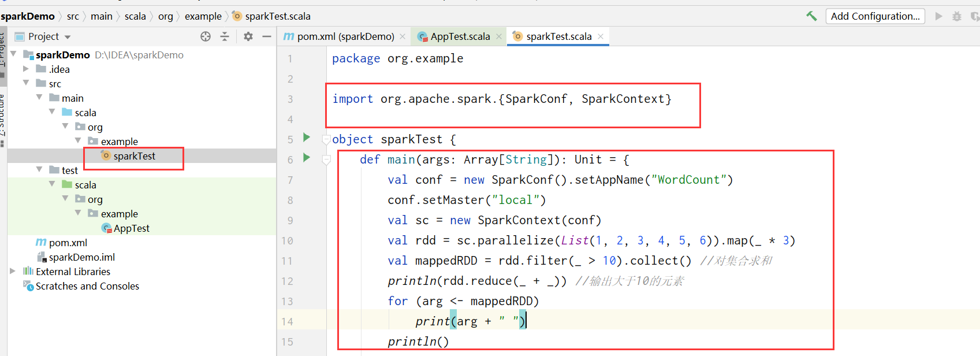Click package org.example on line 1
980x356 pixels.
tap(397, 58)
